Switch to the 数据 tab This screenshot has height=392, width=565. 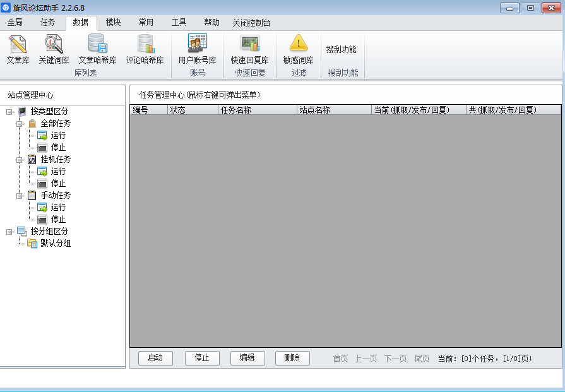[x=81, y=22]
